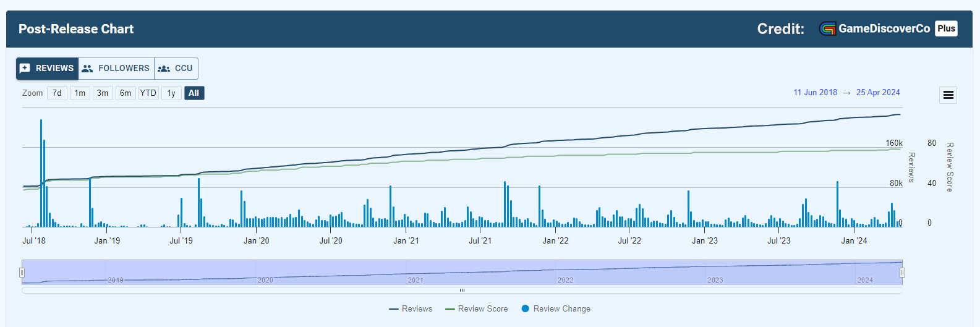This screenshot has width=980, height=327.
Task: Click the Jan '21 axis label
Action: (406, 241)
